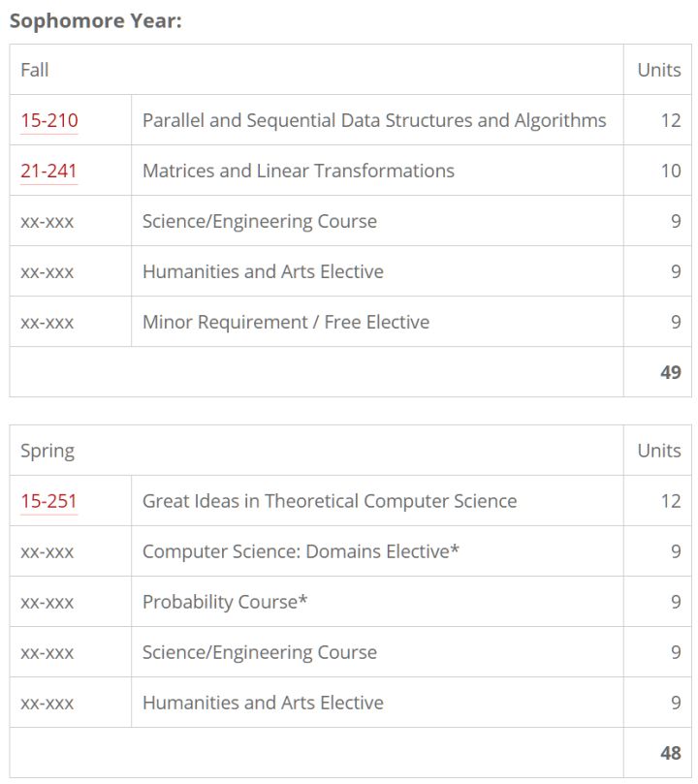The width and height of the screenshot is (698, 784).
Task: Click the Fall semester table header
Action: pos(35,71)
